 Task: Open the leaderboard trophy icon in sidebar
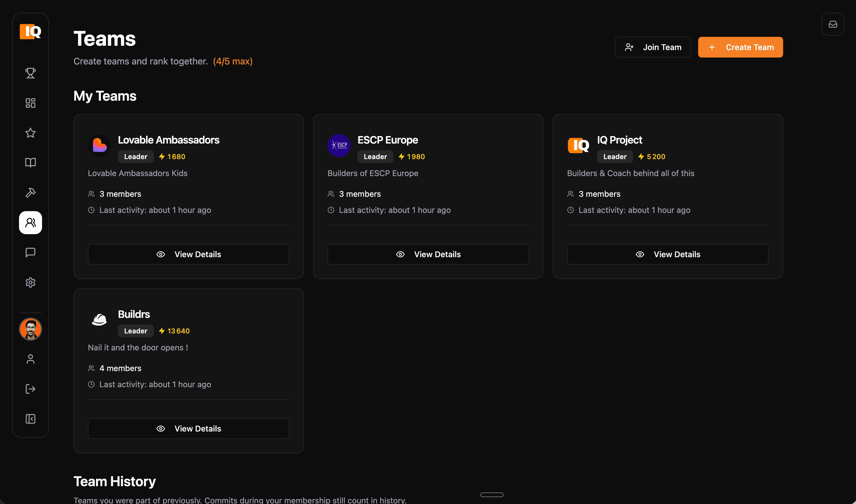[x=30, y=73]
